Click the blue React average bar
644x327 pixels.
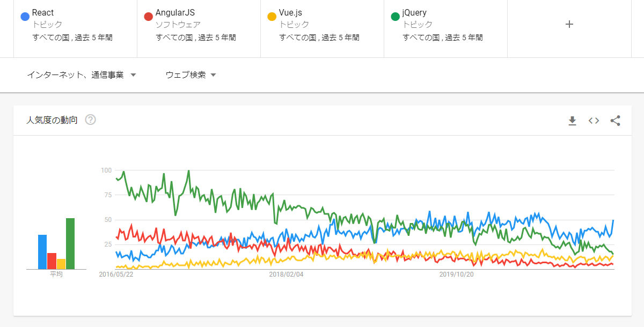(42, 252)
